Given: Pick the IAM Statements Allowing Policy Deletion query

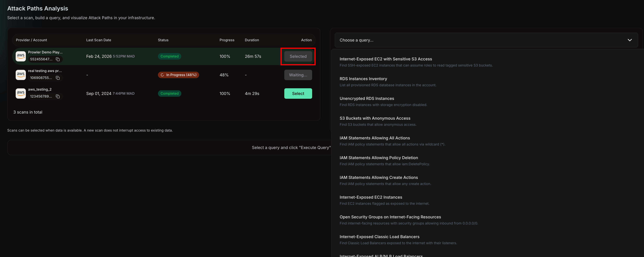Looking at the screenshot, I should [x=379, y=158].
